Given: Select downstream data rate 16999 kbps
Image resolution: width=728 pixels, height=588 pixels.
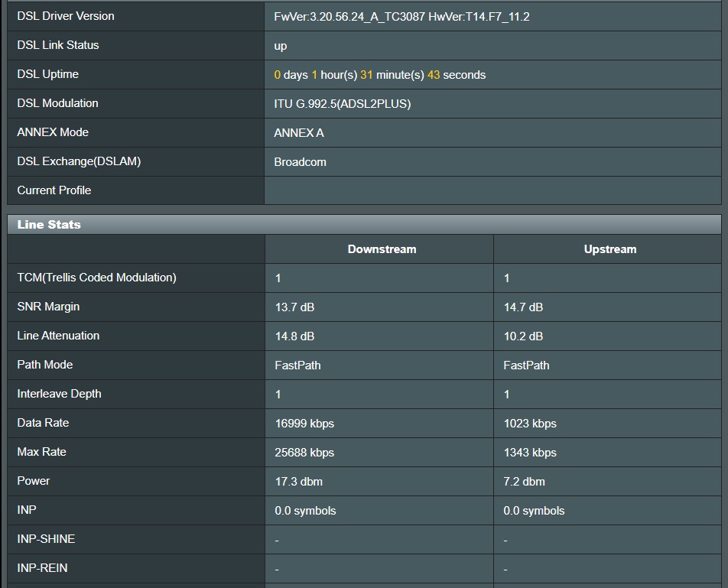Looking at the screenshot, I should tap(304, 424).
